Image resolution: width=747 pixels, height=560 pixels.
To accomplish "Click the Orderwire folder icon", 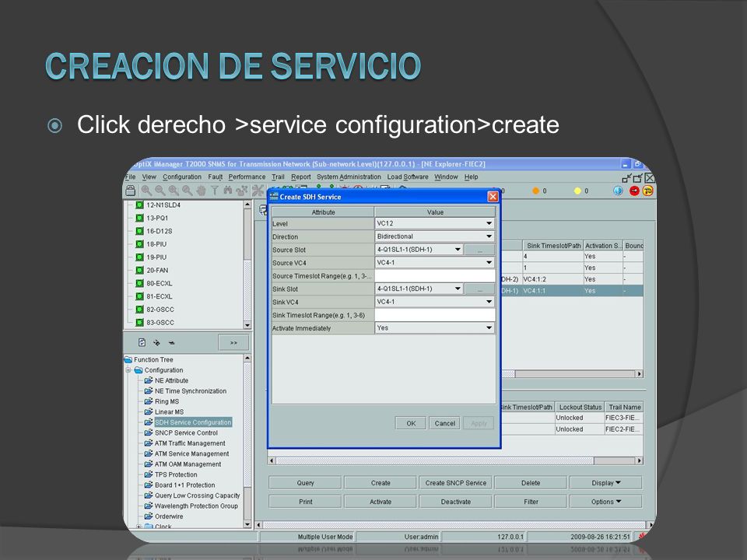I will click(x=148, y=516).
